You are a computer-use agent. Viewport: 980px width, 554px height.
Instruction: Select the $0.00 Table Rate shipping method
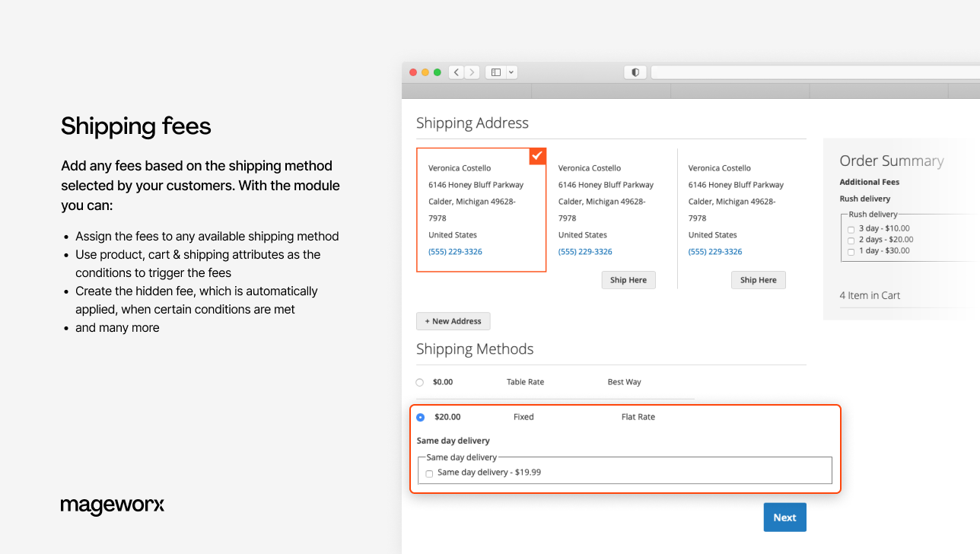(419, 382)
